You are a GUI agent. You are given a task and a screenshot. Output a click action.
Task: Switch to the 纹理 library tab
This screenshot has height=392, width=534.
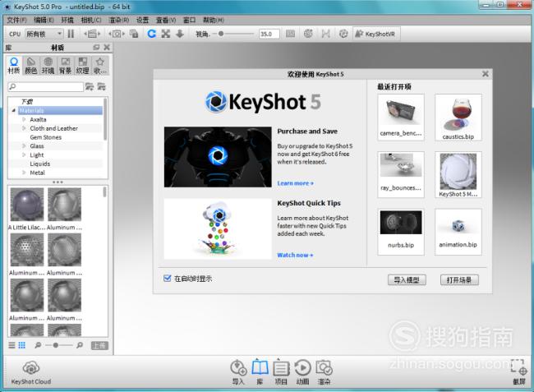[x=82, y=66]
